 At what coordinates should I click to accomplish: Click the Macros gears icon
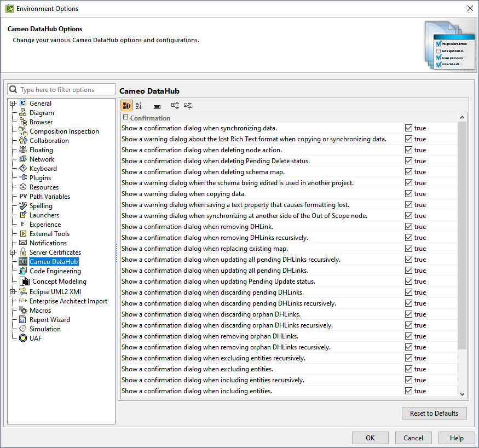point(23,310)
